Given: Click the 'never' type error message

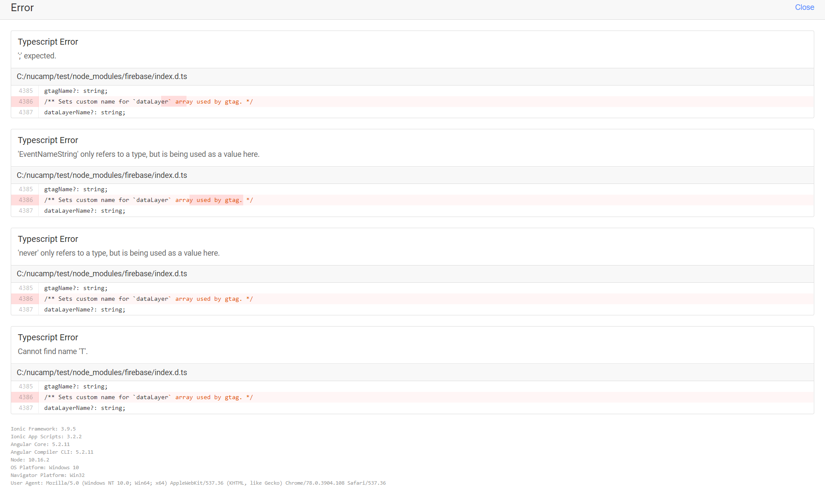Looking at the screenshot, I should click(119, 253).
